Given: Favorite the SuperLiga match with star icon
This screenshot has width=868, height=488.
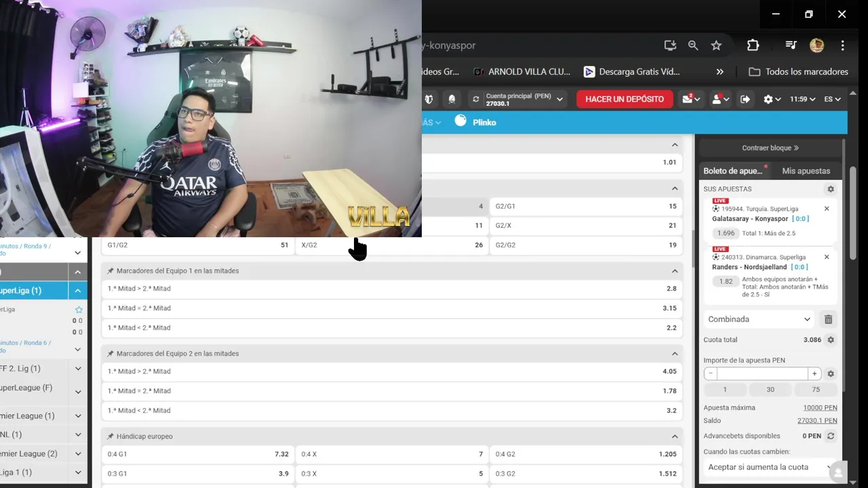Looking at the screenshot, I should click(79, 310).
